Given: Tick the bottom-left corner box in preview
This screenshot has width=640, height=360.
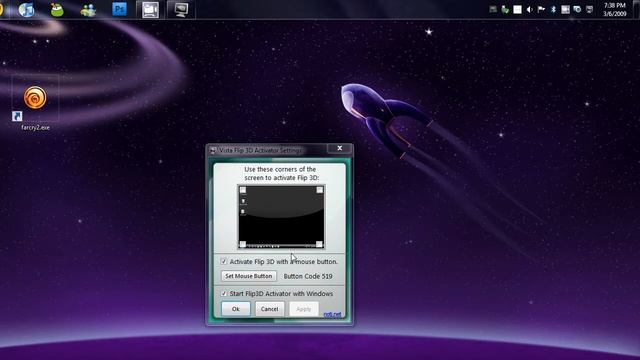Looking at the screenshot, I should (243, 244).
